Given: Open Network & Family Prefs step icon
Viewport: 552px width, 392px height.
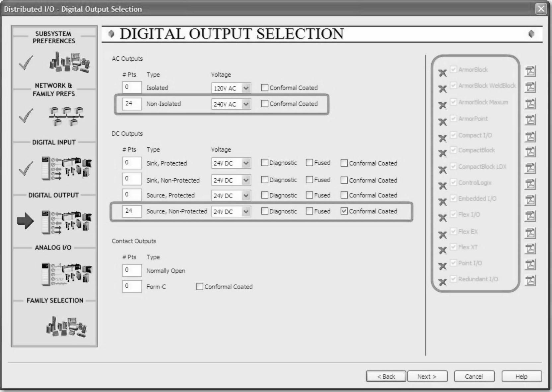Looking at the screenshot, I should click(x=66, y=116).
